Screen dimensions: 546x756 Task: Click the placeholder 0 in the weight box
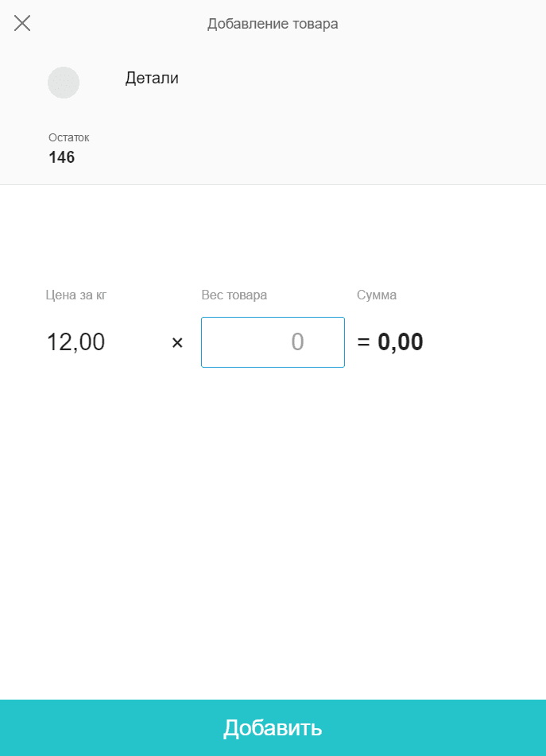[297, 342]
